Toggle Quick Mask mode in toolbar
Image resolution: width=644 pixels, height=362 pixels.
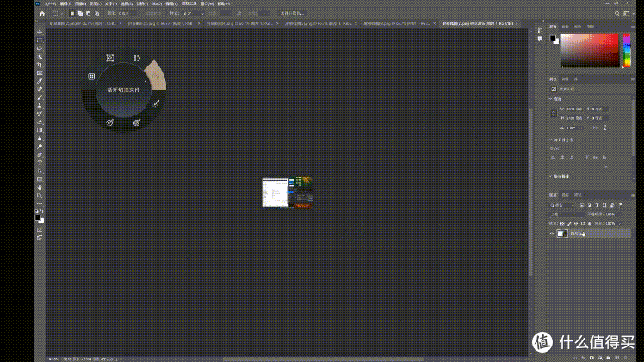tap(40, 229)
